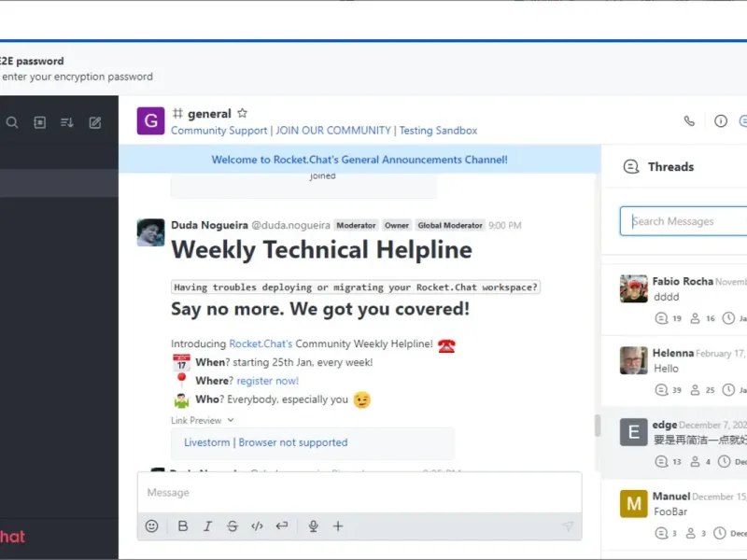Create new channel with pencil icon

pos(95,122)
